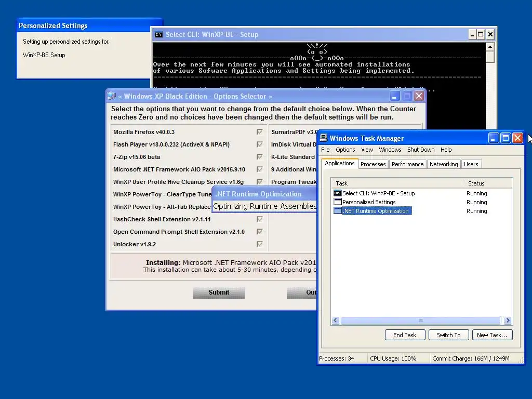Click the Options Selector title bar icon

(112, 96)
